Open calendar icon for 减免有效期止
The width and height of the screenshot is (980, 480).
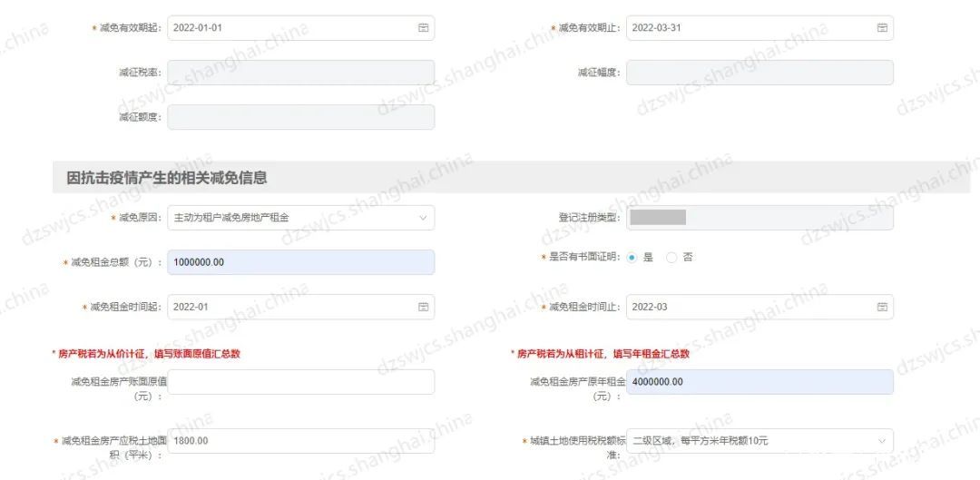882,28
